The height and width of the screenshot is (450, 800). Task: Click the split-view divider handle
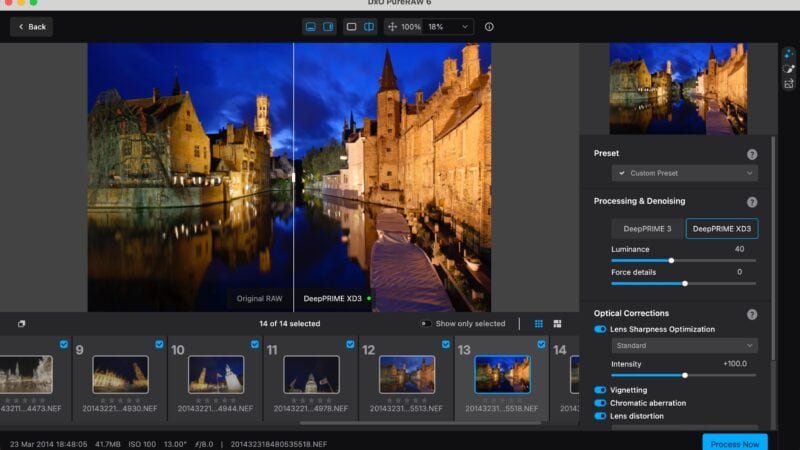(x=293, y=177)
